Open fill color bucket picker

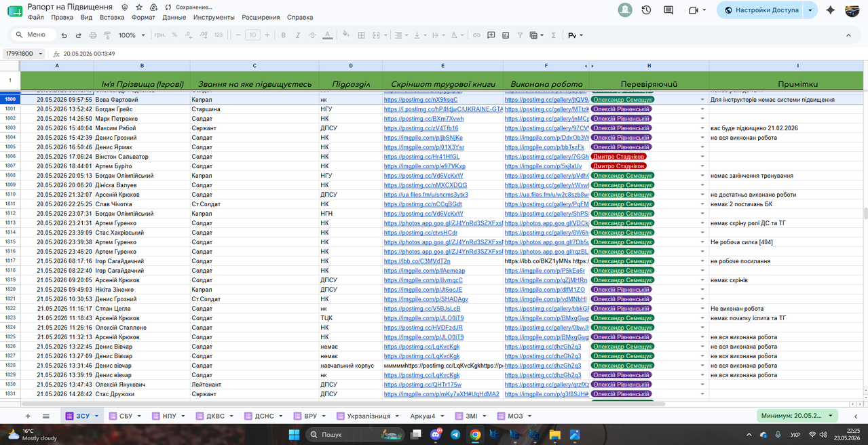(x=345, y=35)
